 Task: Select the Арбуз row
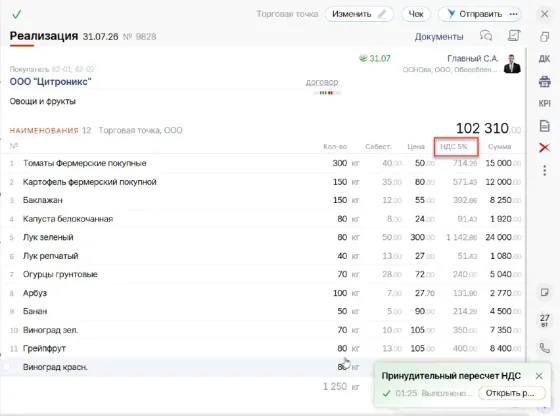(x=262, y=293)
